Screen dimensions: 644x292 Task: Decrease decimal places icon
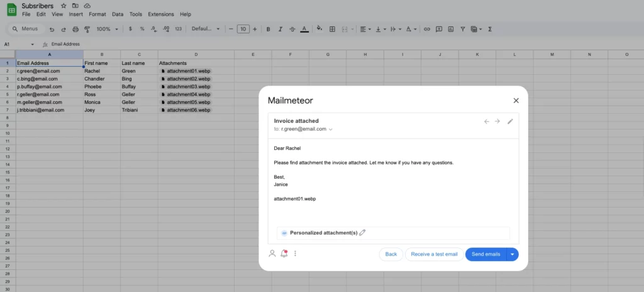153,29
